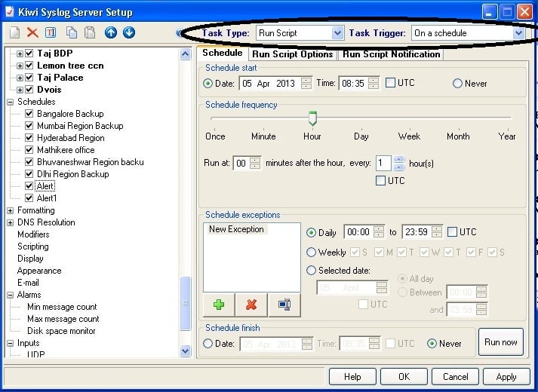Switch to the Schedule tab
This screenshot has height=392, width=538.
(223, 53)
